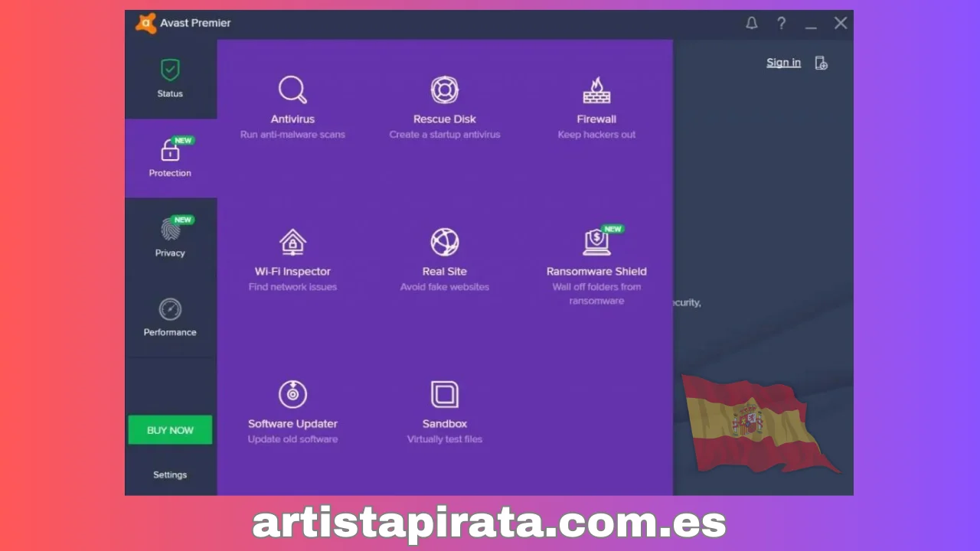Click the Privacy fingerprint icon

point(170,230)
